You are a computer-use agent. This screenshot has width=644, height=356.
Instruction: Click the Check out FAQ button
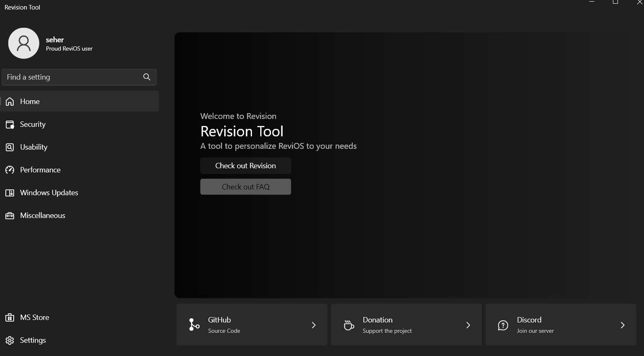click(246, 187)
